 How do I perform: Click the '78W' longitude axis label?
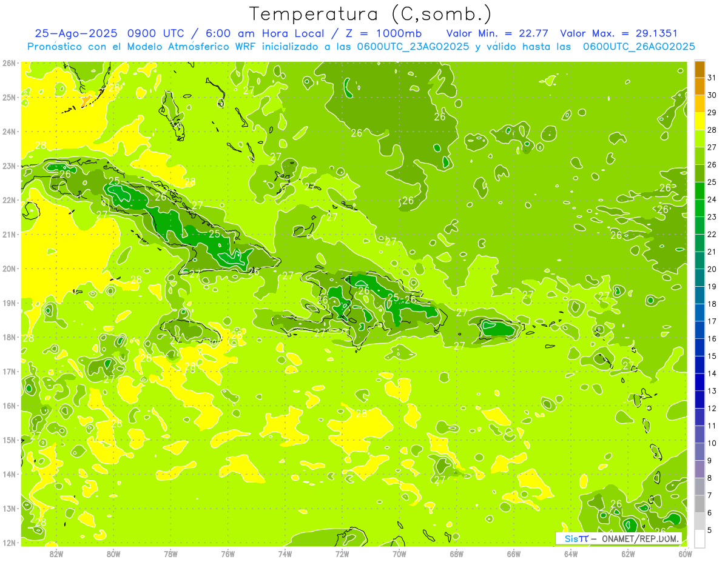170,554
